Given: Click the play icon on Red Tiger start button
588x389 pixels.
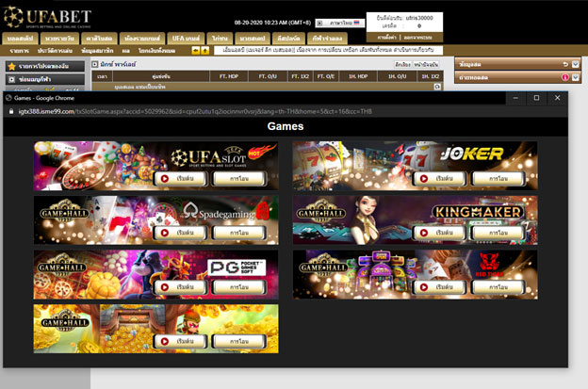Looking at the screenshot, I should click(x=424, y=287).
